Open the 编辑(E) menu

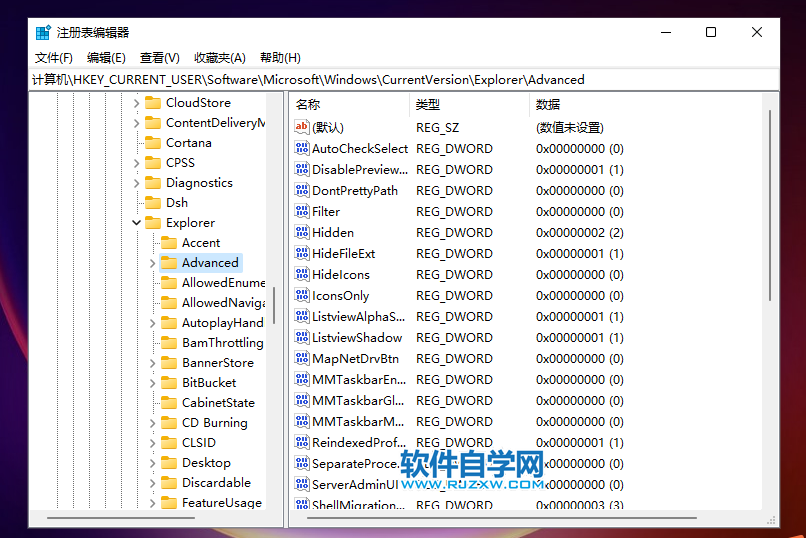coord(106,58)
